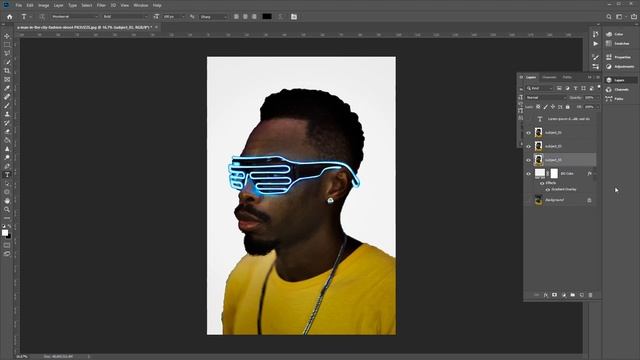Select the Clone Stamp tool

click(x=7, y=114)
